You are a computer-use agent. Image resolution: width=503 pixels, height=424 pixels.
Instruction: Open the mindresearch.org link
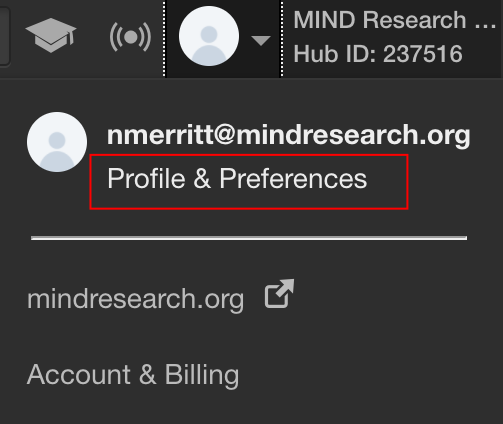pos(136,300)
